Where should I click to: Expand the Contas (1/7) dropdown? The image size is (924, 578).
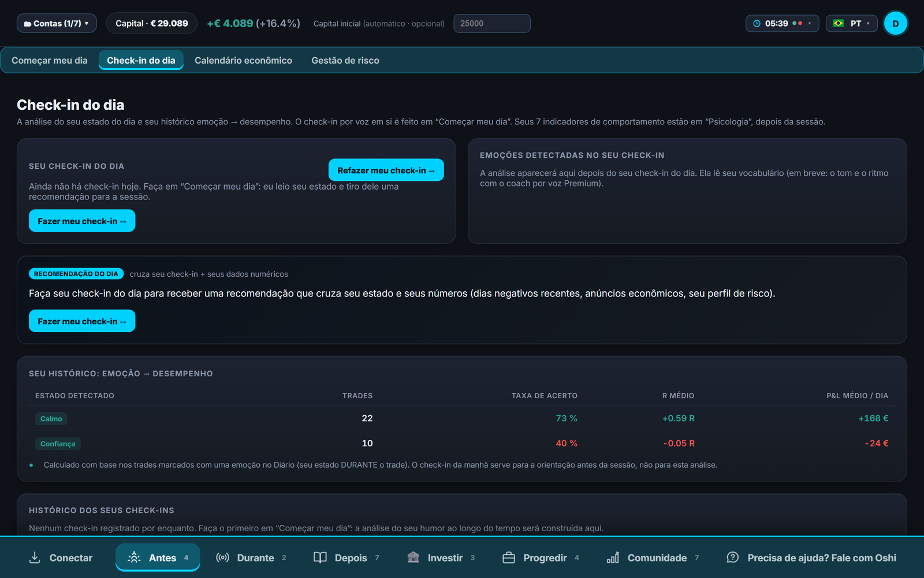[x=57, y=23]
